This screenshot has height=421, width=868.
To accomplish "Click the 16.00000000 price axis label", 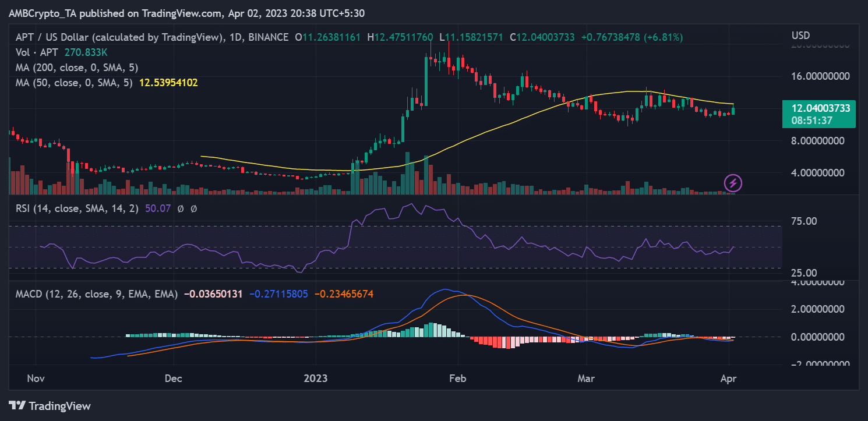I will coord(820,76).
